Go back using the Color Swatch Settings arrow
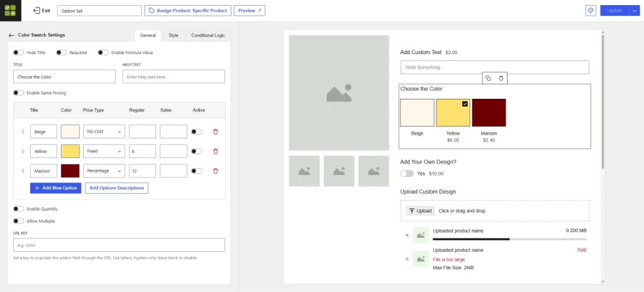 tap(11, 35)
